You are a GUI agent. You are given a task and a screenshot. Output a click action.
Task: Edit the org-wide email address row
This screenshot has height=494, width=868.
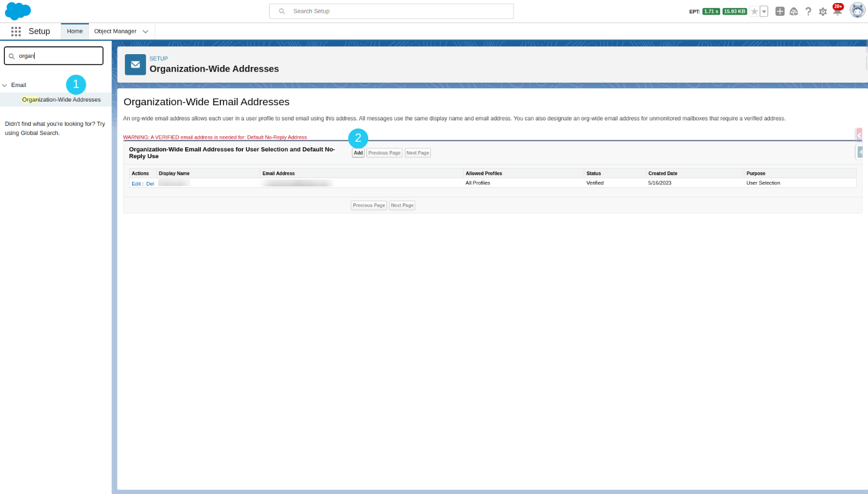pyautogui.click(x=136, y=183)
